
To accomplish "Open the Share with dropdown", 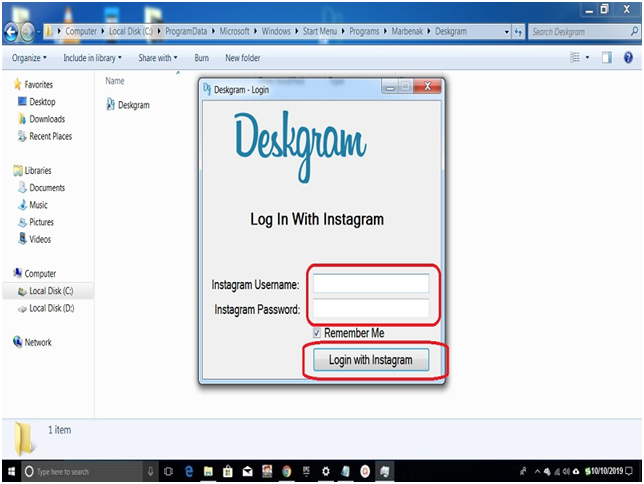I will (x=158, y=58).
